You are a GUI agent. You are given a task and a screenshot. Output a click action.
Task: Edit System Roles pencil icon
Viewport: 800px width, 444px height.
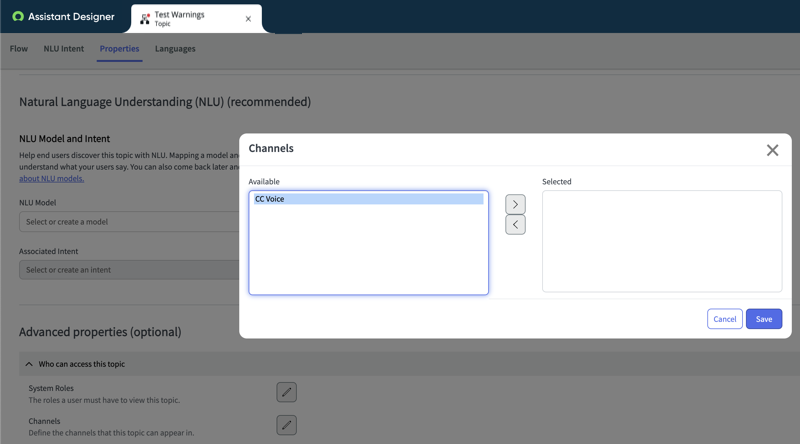point(286,392)
